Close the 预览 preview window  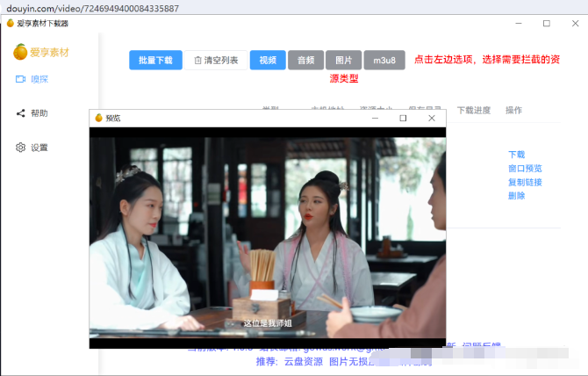pos(432,119)
